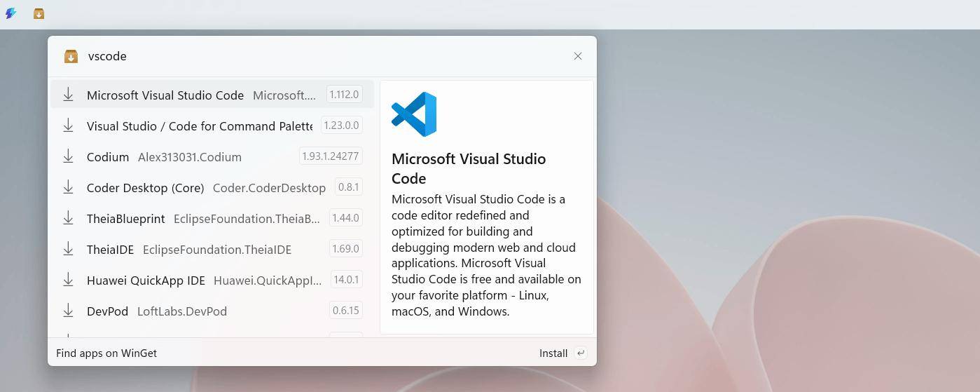This screenshot has height=392, width=980.
Task: Click the download arrow next to Codium
Action: 68,156
